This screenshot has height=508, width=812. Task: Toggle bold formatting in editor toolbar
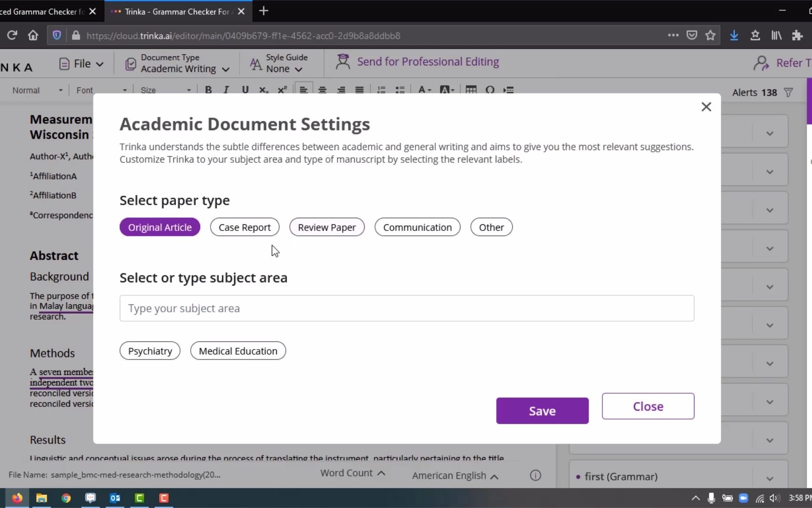208,90
